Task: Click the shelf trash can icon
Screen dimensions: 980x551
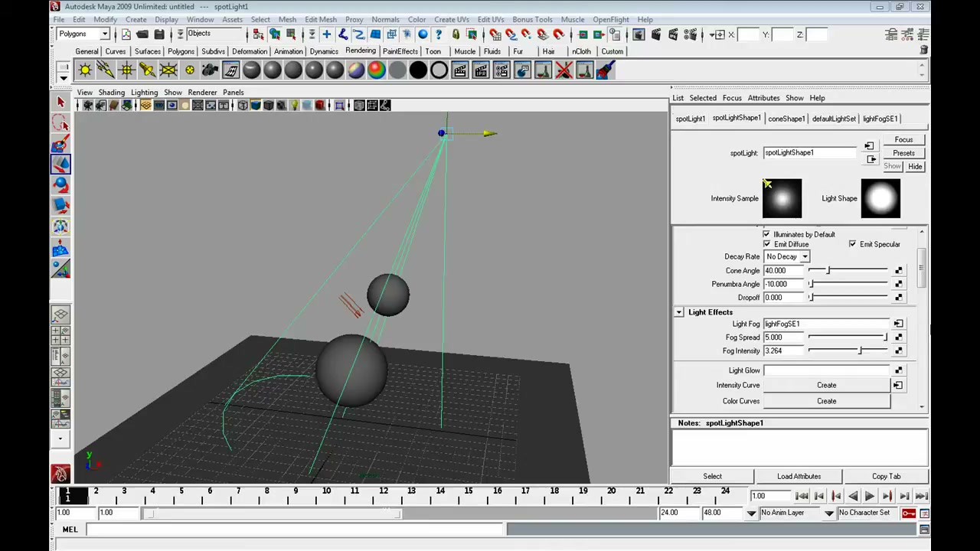Action: (924, 51)
